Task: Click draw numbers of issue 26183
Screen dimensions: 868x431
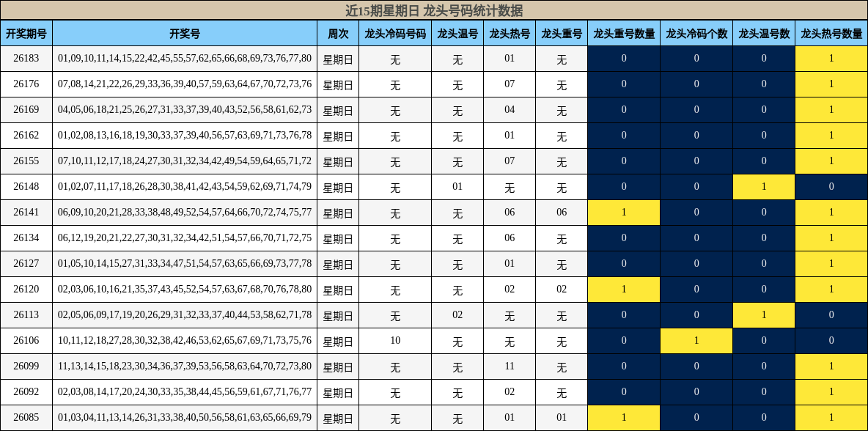Action: pyautogui.click(x=185, y=59)
